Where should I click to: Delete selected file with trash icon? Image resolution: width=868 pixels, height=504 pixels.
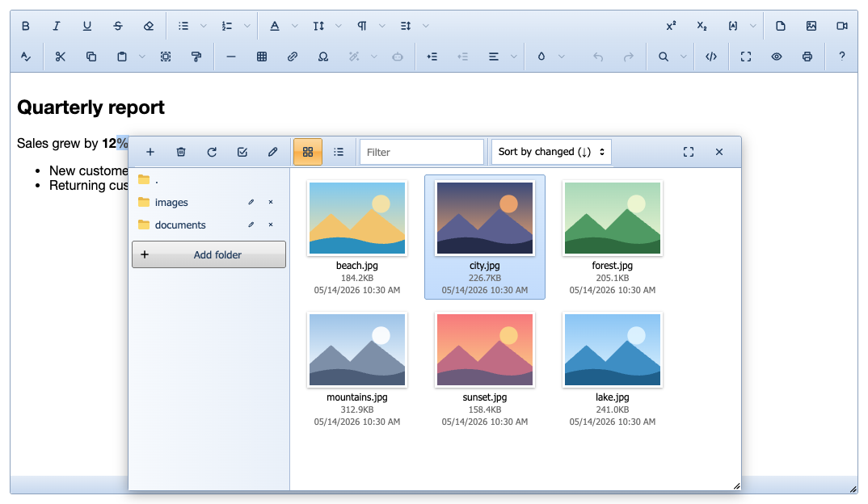pyautogui.click(x=181, y=152)
